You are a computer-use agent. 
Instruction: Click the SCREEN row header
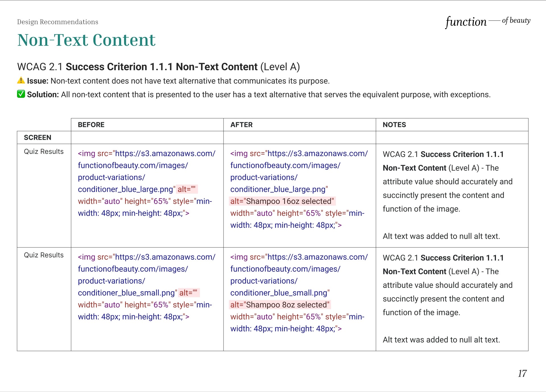(38, 137)
